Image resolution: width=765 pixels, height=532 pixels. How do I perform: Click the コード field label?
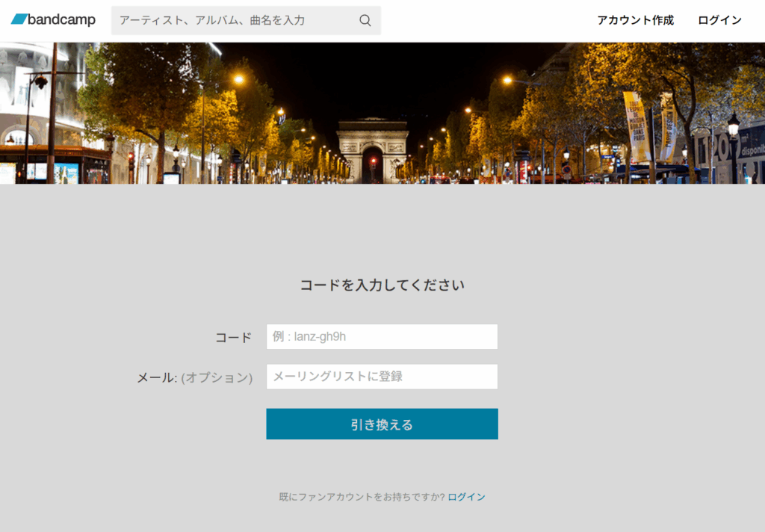[233, 337]
